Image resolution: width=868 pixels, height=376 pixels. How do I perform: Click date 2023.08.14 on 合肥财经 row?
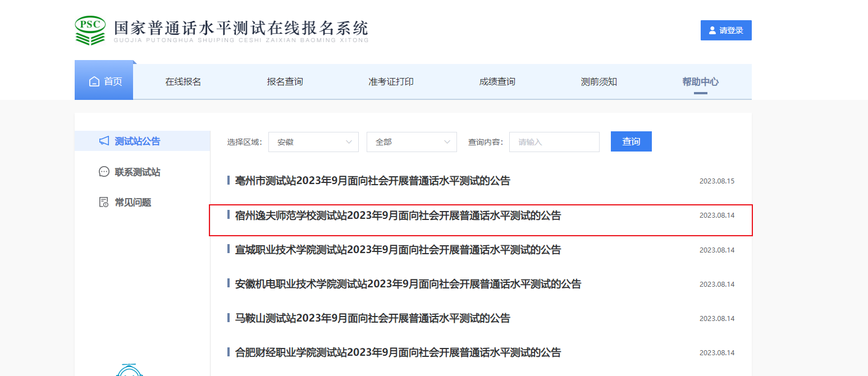pos(717,353)
